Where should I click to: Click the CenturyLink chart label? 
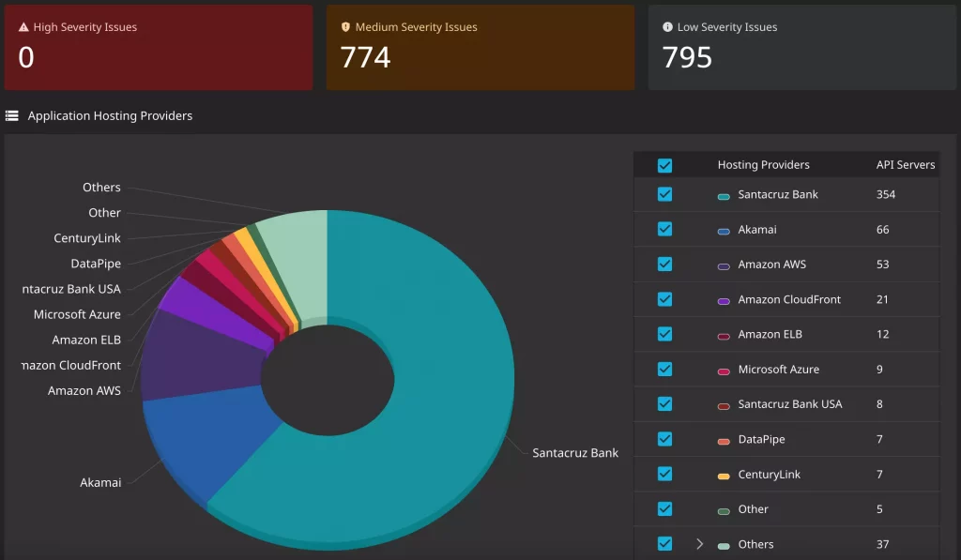87,238
